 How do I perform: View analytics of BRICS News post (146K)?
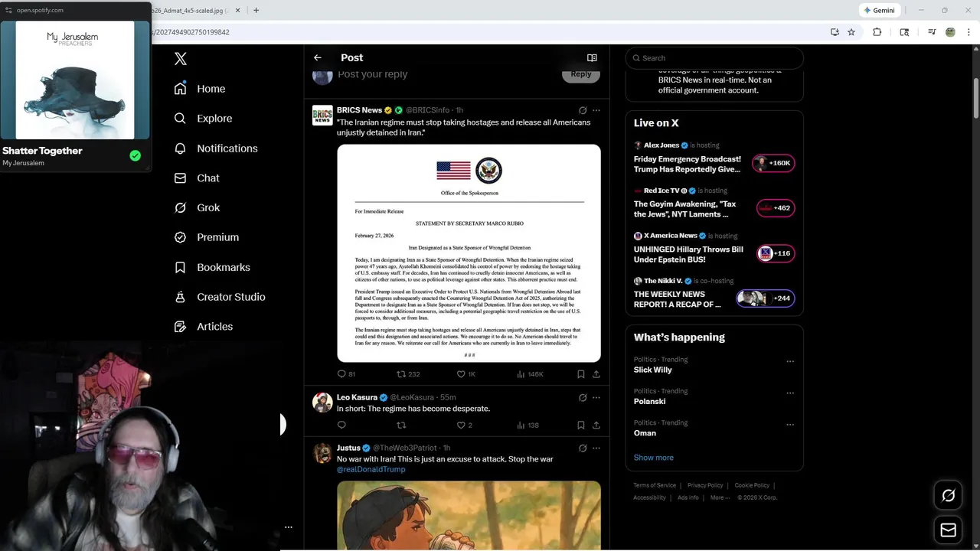(530, 374)
